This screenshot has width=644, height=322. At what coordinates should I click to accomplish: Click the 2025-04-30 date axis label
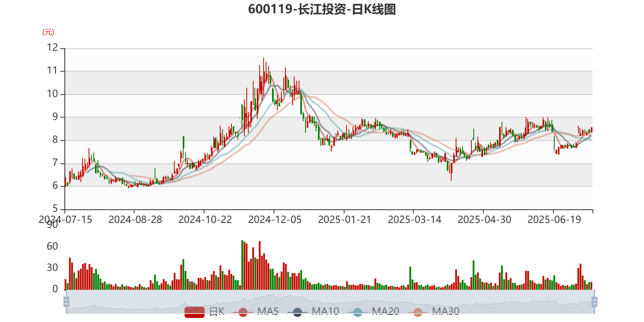pos(485,220)
